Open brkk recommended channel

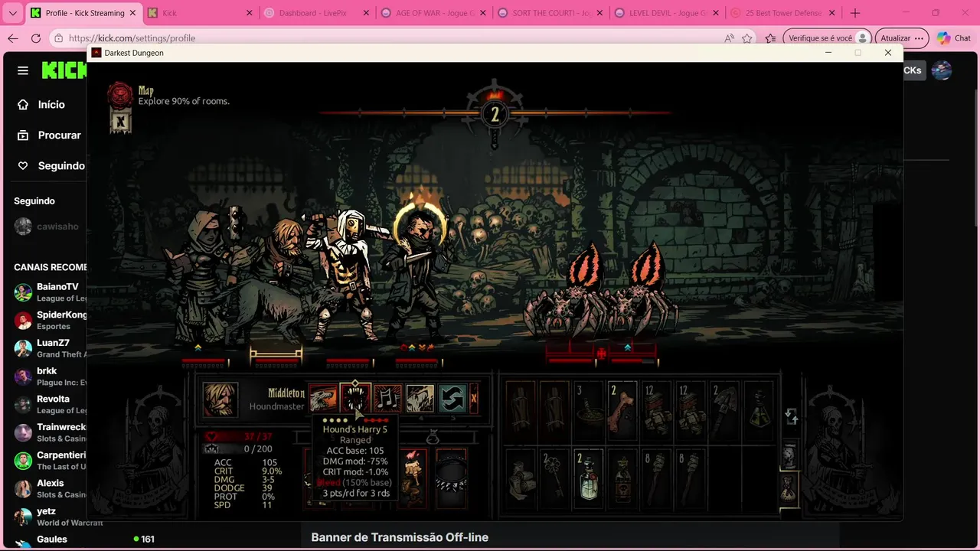[50, 377]
